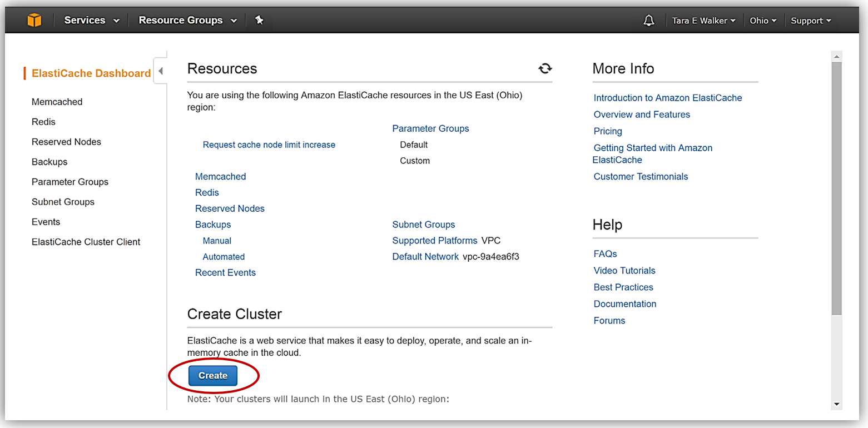Click the AWS orange cube logo
Screen dimensions: 868x428
[34, 21]
